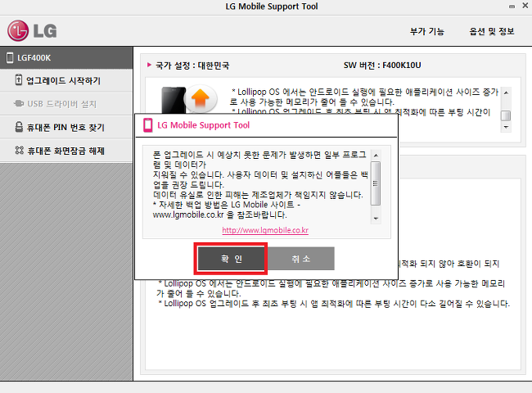532x393 pixels.
Task: Click the top notice scrollbar down arrow
Action: click(x=506, y=127)
